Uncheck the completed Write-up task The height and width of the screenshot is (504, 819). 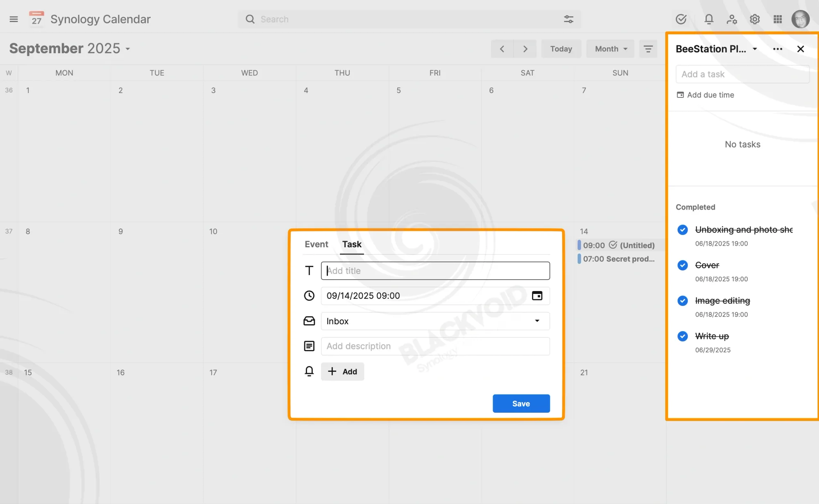tap(683, 336)
